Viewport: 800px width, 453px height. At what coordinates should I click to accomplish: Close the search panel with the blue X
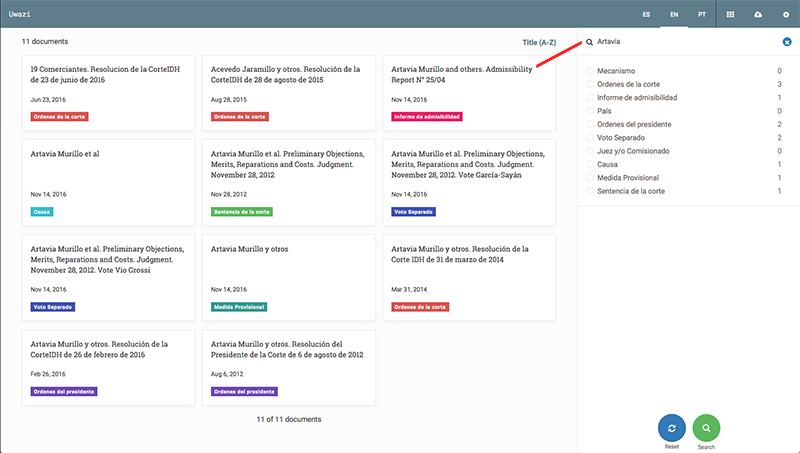point(787,42)
